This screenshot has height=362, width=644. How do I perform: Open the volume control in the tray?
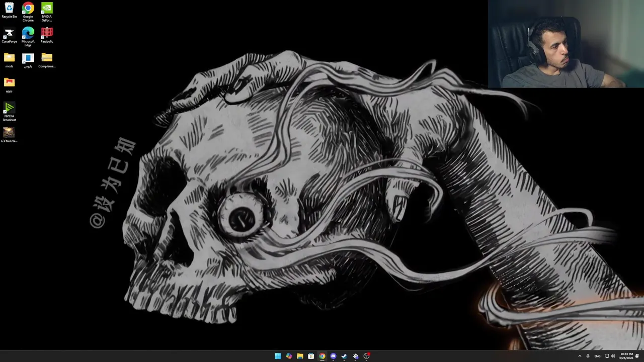coord(613,356)
